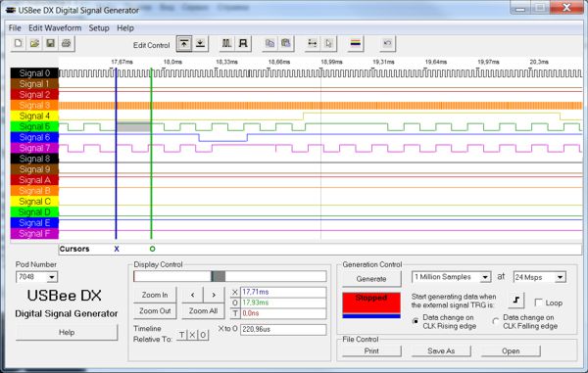Click the 19,31ms timeline label
The image size is (588, 373).
tap(383, 62)
